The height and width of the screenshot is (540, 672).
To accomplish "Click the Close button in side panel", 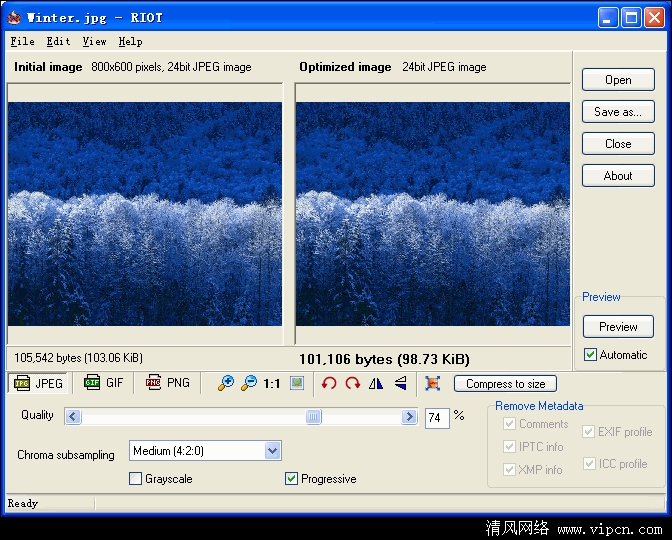I will pyautogui.click(x=618, y=144).
